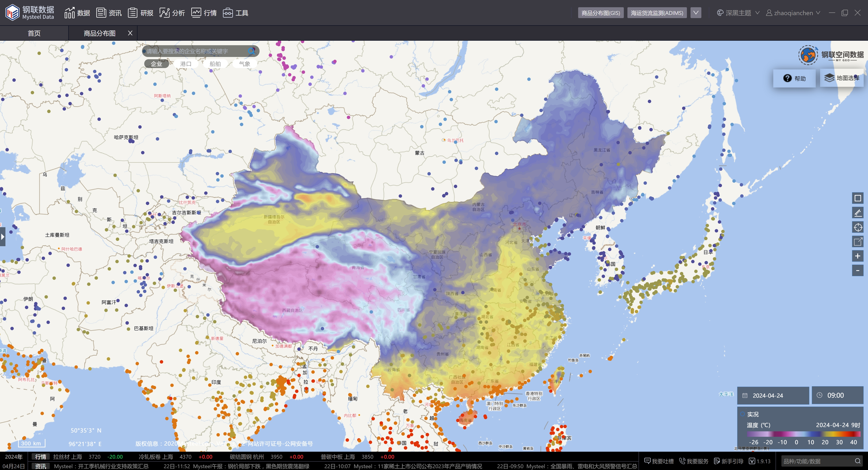Select the 气象 filter option
868x470 pixels.
click(245, 64)
